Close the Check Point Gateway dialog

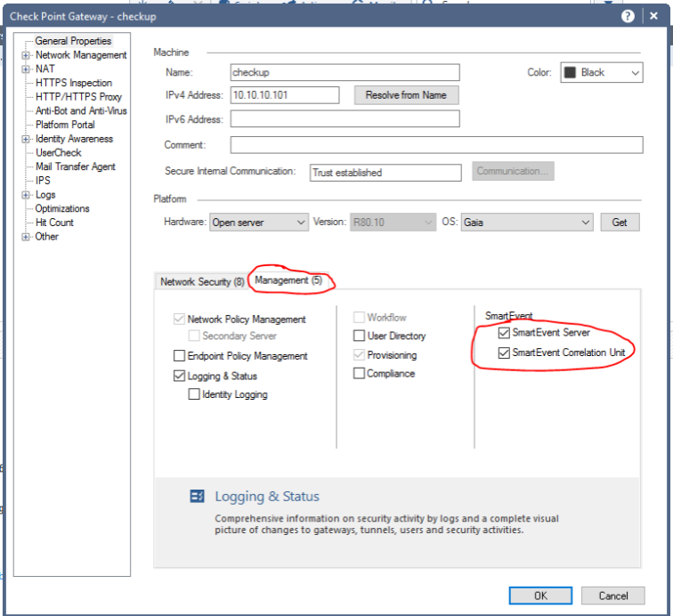click(653, 16)
